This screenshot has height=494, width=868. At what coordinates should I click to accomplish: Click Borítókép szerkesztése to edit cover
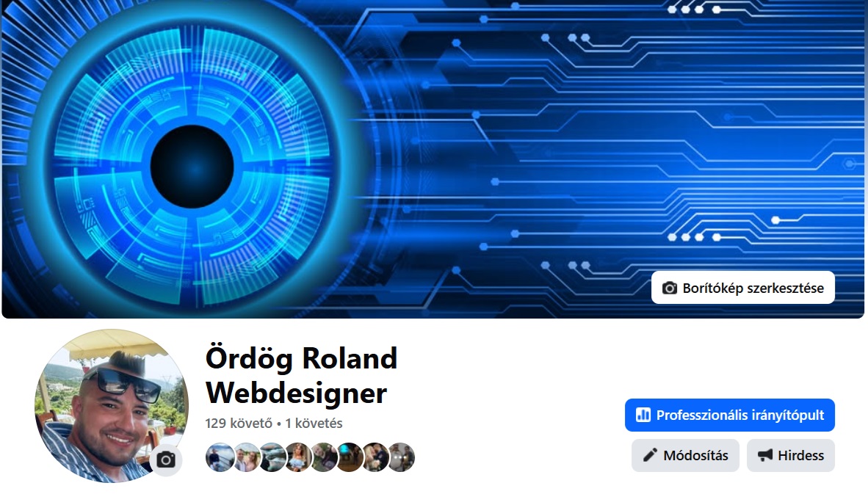(x=743, y=288)
